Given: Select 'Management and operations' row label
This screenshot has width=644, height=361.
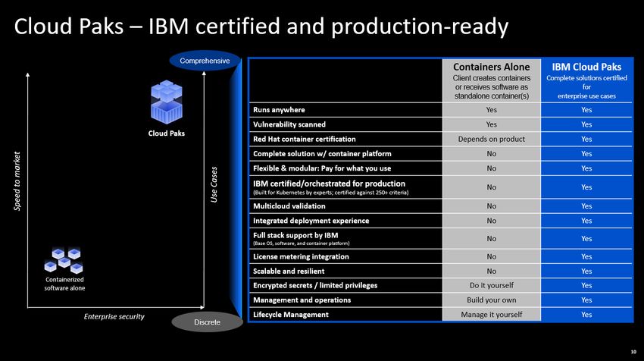Looking at the screenshot, I should 302,300.
